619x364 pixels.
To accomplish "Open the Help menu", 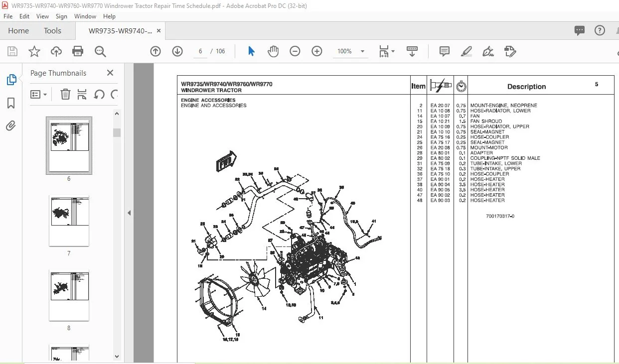I will (109, 16).
